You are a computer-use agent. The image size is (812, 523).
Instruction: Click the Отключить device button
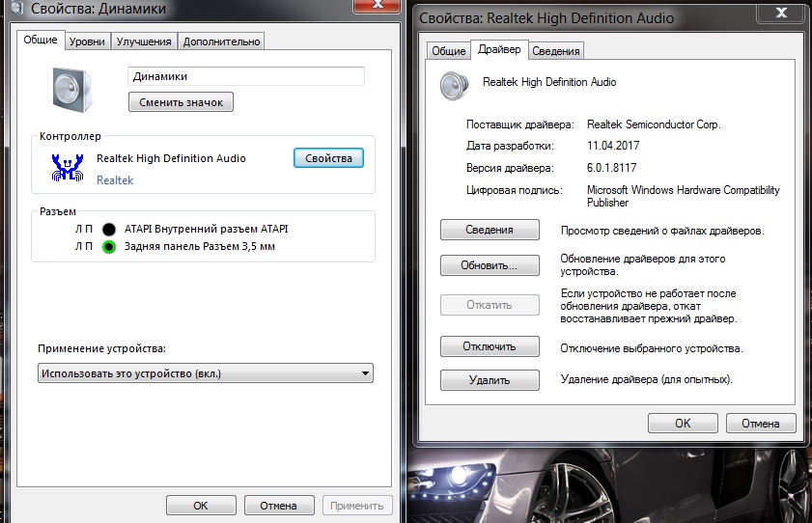[x=490, y=346]
